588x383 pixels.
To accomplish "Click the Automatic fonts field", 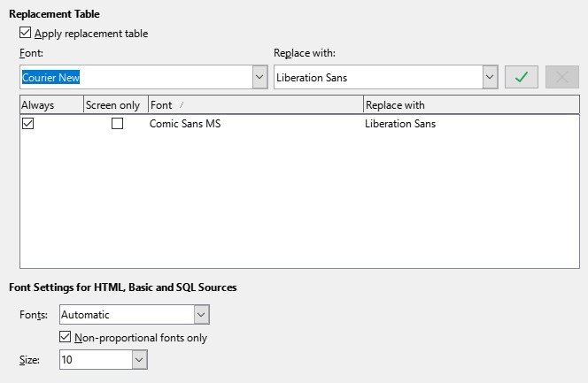I will 128,315.
